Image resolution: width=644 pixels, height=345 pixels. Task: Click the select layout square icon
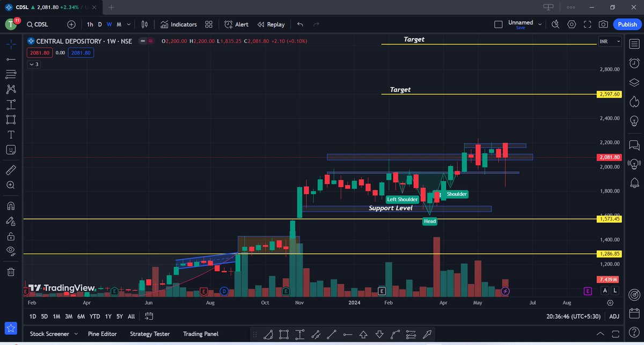[x=499, y=24]
